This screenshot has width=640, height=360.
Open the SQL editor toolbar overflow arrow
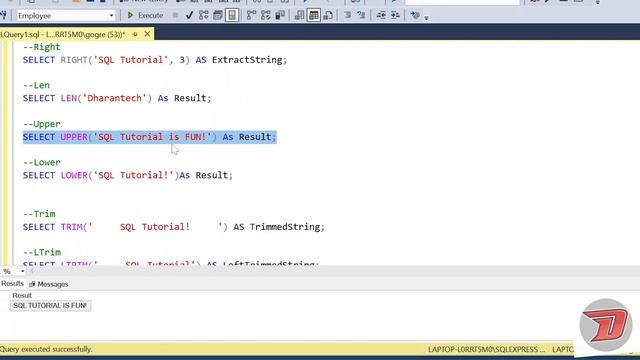pos(427,18)
